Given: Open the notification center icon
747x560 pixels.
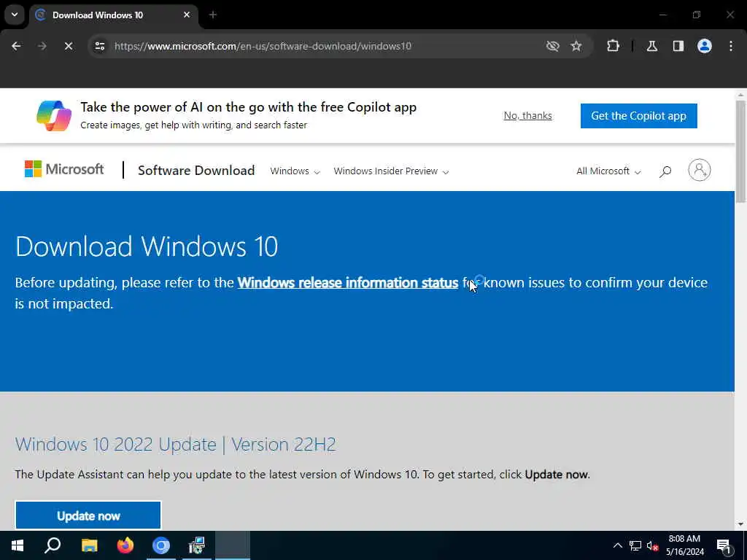Looking at the screenshot, I should point(724,545).
